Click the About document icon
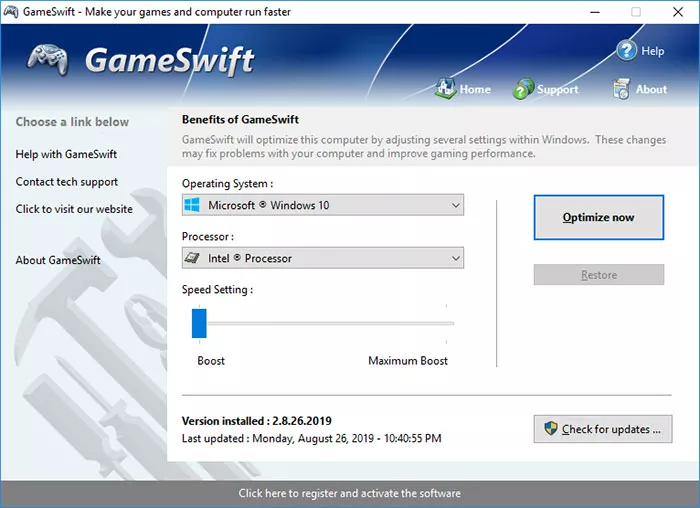This screenshot has height=508, width=700. [x=621, y=89]
